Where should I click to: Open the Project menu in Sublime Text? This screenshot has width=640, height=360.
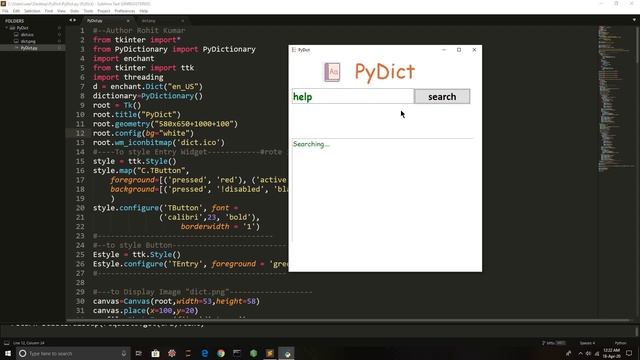coord(104,11)
